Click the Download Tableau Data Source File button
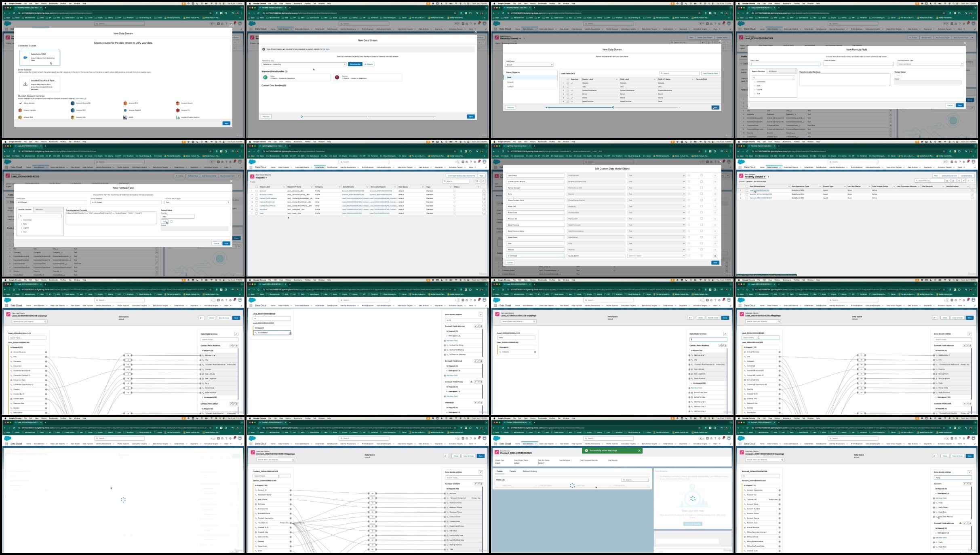The image size is (980, 555). pyautogui.click(x=462, y=176)
